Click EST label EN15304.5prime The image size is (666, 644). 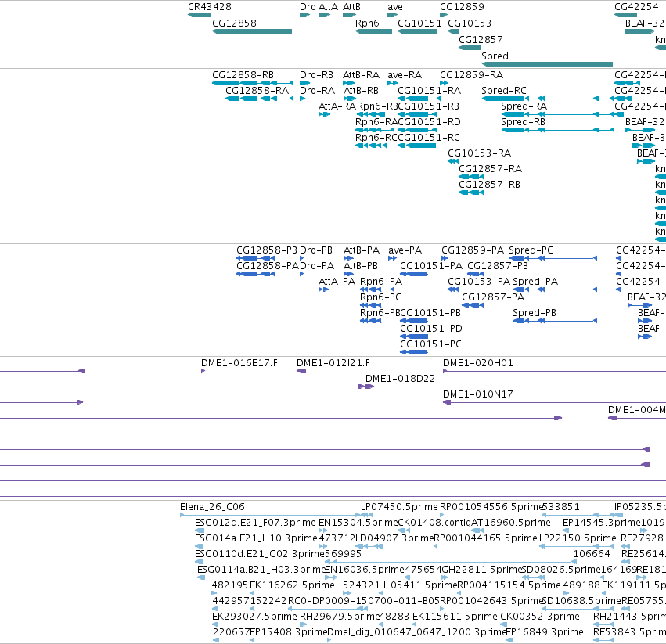click(358, 523)
